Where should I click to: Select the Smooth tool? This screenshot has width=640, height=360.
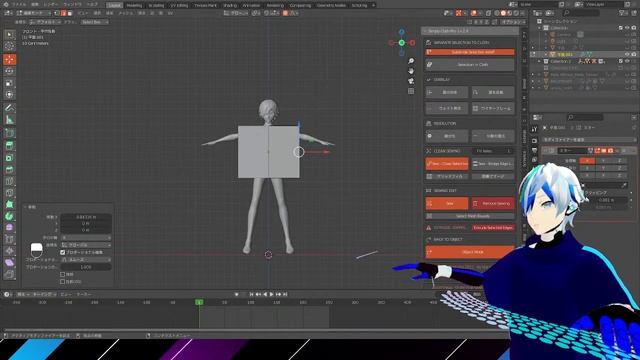9,228
